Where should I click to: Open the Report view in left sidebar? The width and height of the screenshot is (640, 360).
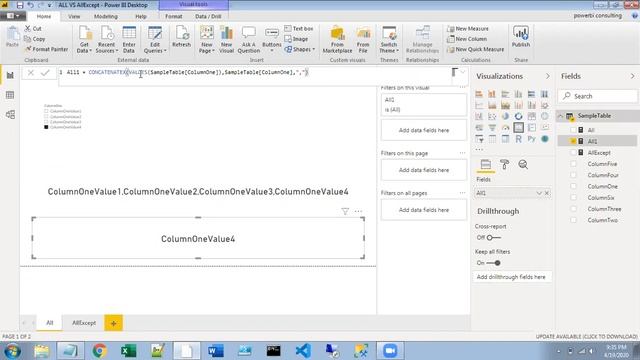click(10, 76)
